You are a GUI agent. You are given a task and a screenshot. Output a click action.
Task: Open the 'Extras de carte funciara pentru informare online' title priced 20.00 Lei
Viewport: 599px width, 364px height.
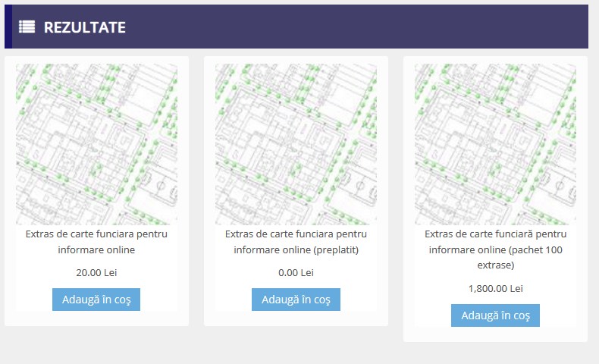click(96, 242)
